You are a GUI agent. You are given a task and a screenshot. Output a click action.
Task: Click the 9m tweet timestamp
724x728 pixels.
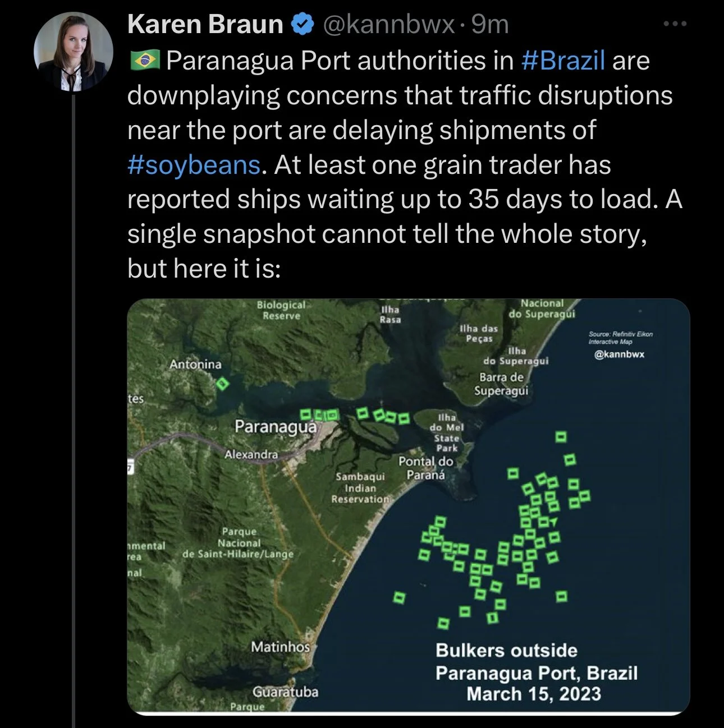[x=490, y=25]
